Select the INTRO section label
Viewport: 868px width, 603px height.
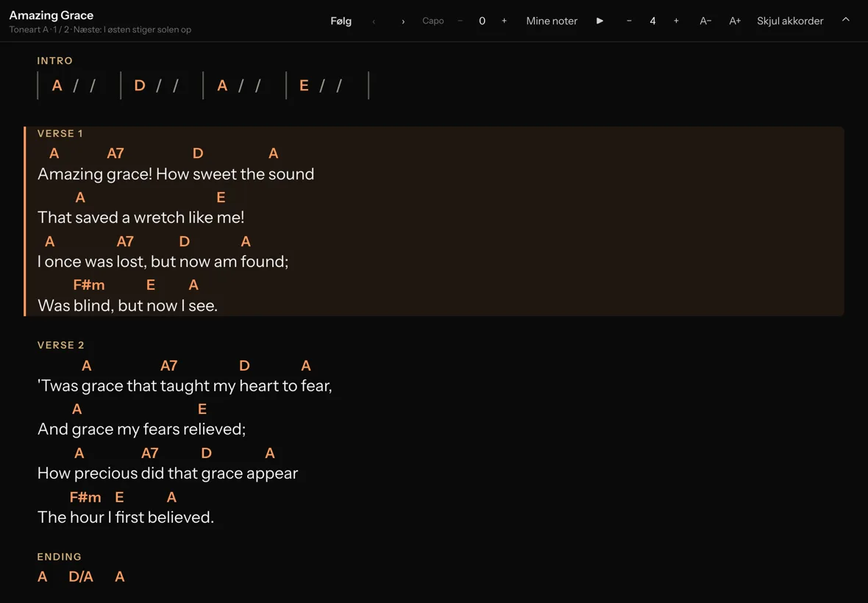(55, 61)
